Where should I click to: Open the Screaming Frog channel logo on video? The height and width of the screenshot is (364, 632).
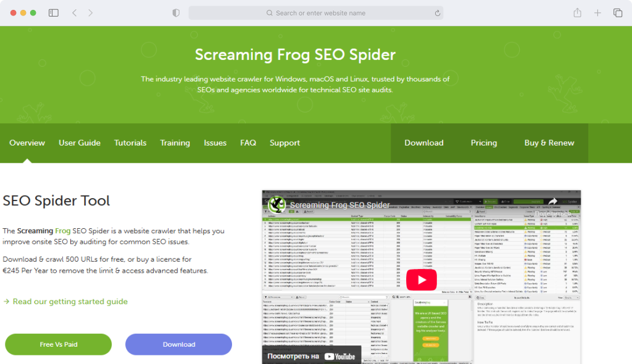tap(277, 205)
